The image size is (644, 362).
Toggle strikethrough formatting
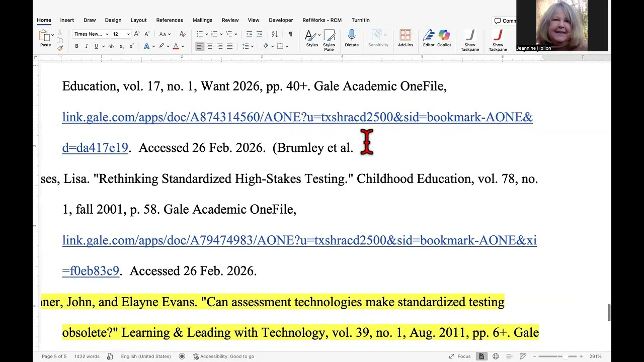pyautogui.click(x=111, y=46)
